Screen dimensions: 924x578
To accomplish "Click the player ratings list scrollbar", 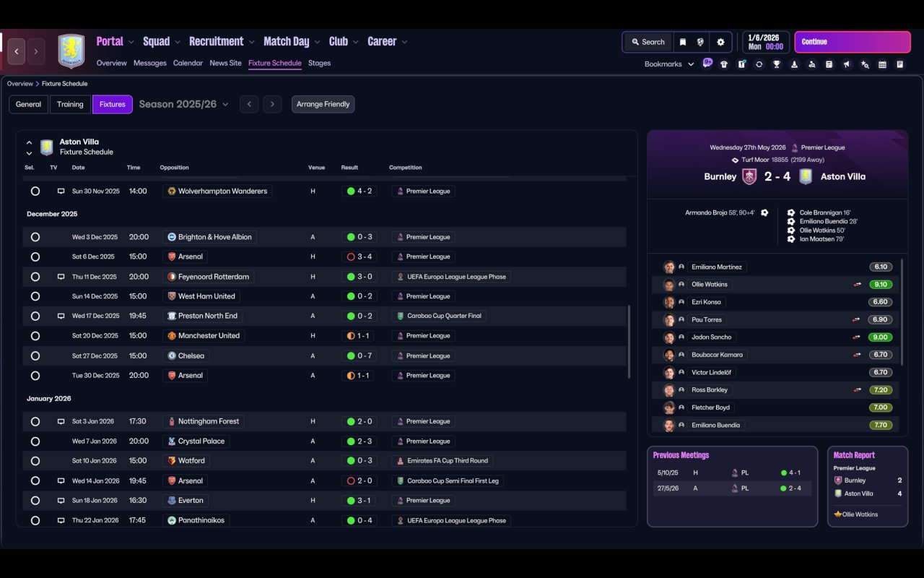I will coord(902,313).
